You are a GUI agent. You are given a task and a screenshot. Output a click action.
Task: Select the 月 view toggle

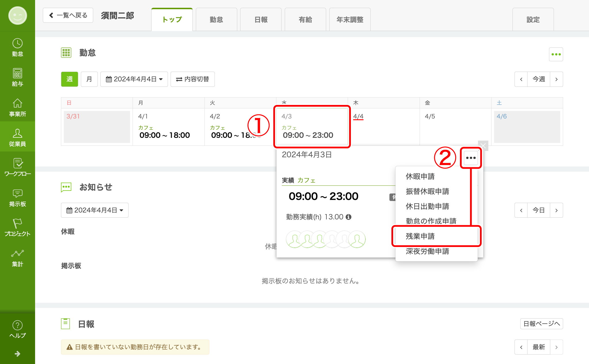click(x=89, y=79)
